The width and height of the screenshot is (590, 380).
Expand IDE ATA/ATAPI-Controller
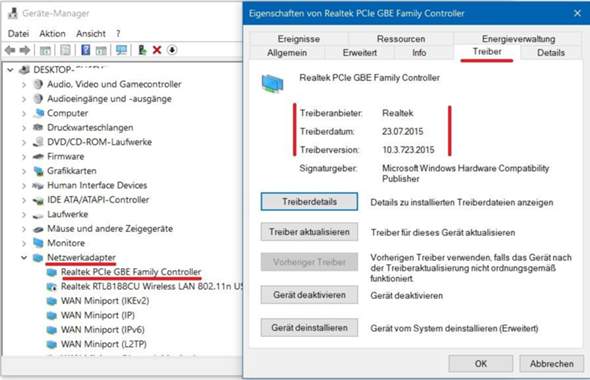(24, 200)
